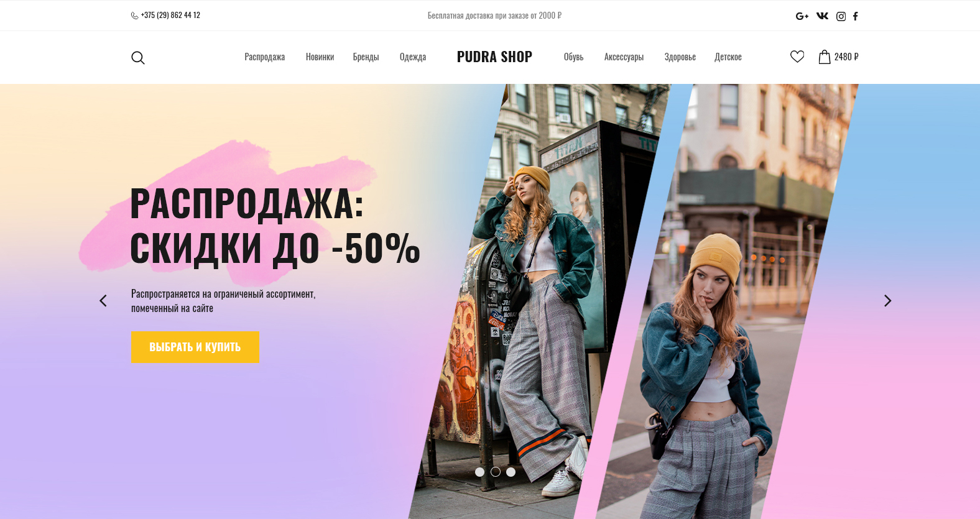Image resolution: width=980 pixels, height=519 pixels.
Task: Select the third slider dot
Action: [511, 472]
